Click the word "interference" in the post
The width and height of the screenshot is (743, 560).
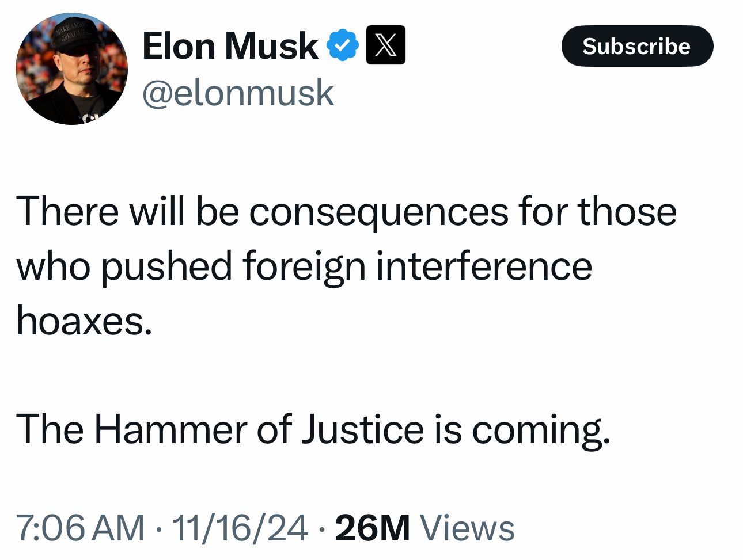484,266
